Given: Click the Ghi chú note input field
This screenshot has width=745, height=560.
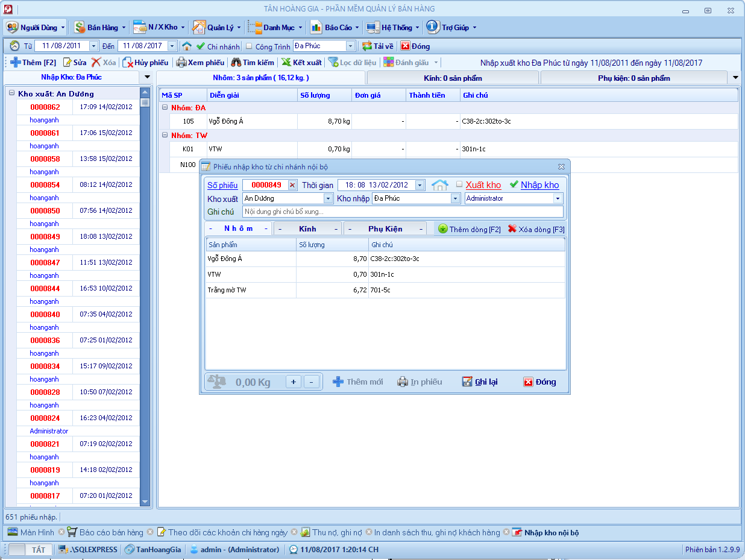Looking at the screenshot, I should click(x=402, y=212).
